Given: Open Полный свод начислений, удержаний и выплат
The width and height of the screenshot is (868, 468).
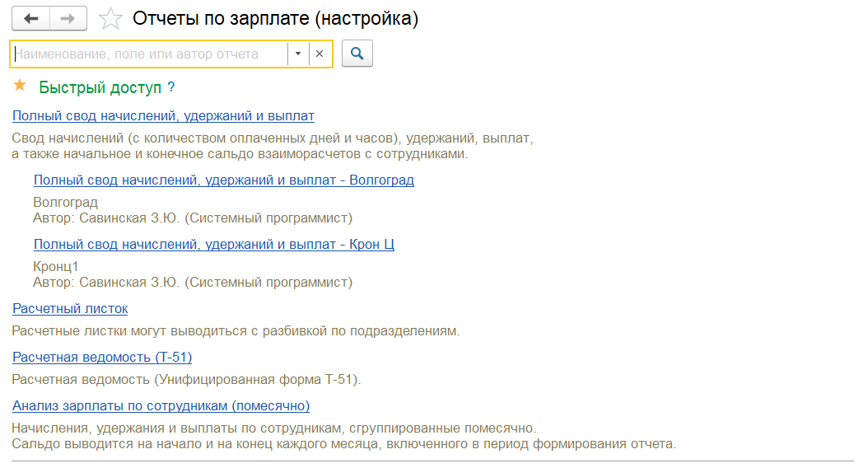Looking at the screenshot, I should click(163, 115).
